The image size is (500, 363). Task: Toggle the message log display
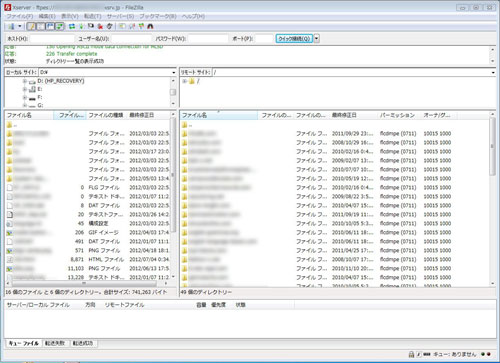31,26
